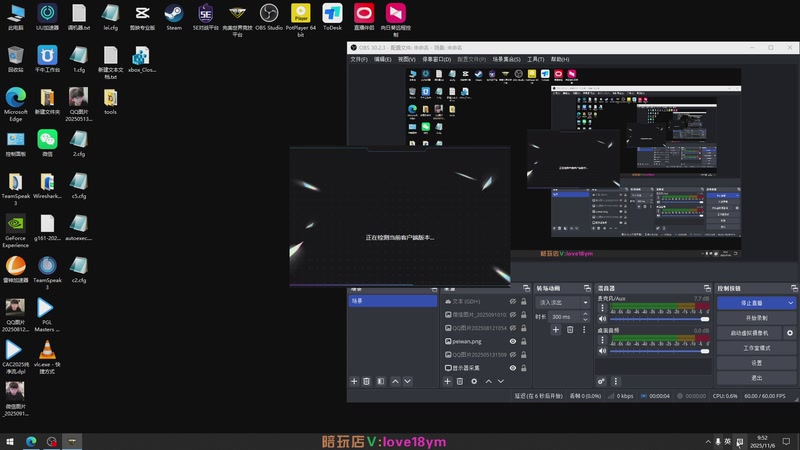Adjust the 300 ms duration stepper
Screen dimensions: 800x450
[585, 317]
